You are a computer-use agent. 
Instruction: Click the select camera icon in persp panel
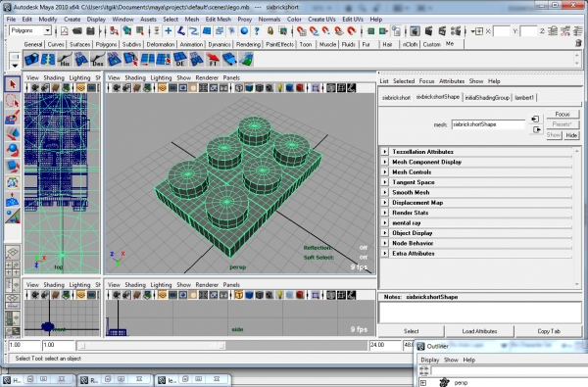(x=117, y=88)
